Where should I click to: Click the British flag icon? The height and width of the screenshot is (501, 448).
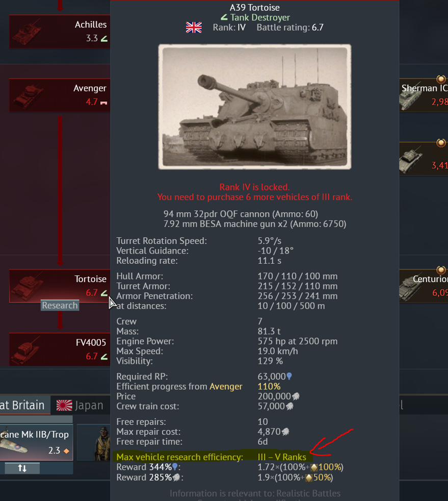[194, 28]
